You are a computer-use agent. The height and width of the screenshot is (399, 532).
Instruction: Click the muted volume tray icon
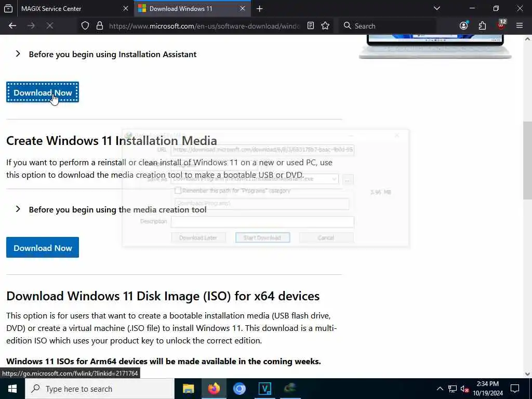click(x=465, y=389)
